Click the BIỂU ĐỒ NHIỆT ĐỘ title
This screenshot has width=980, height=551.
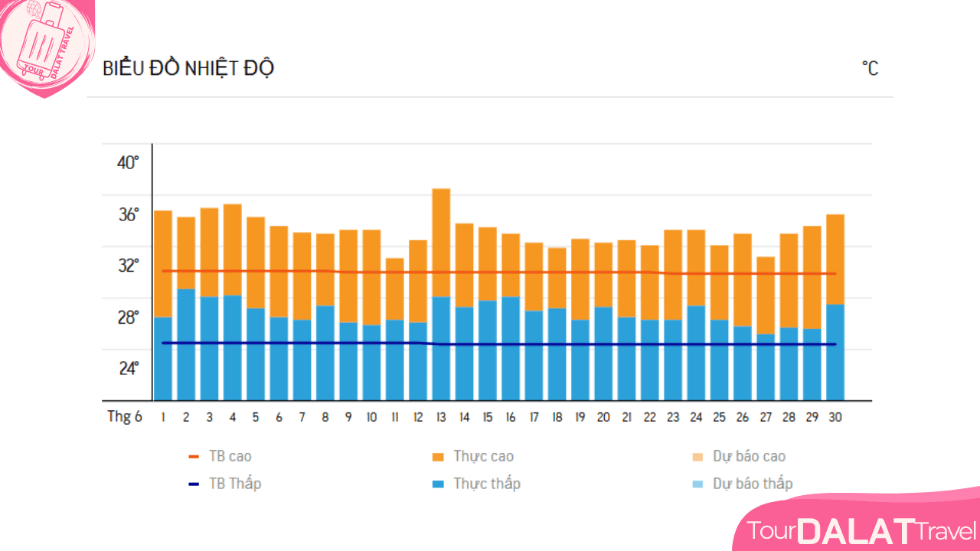coord(188,68)
